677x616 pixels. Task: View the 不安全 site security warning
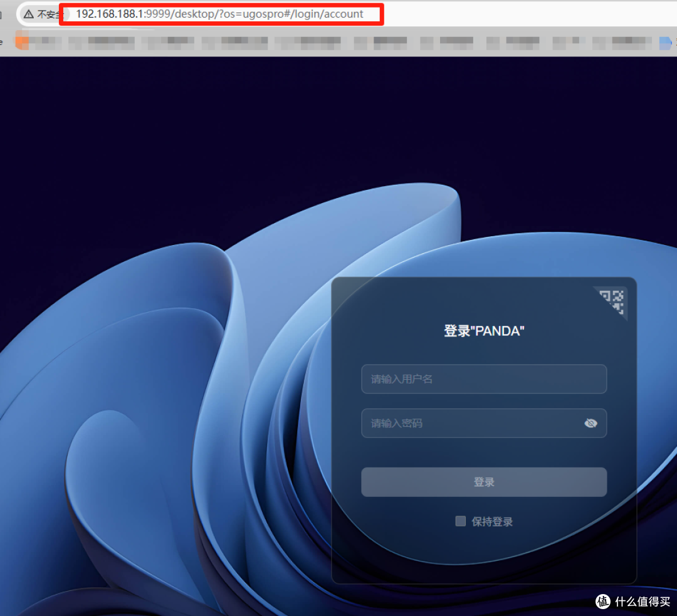point(43,14)
